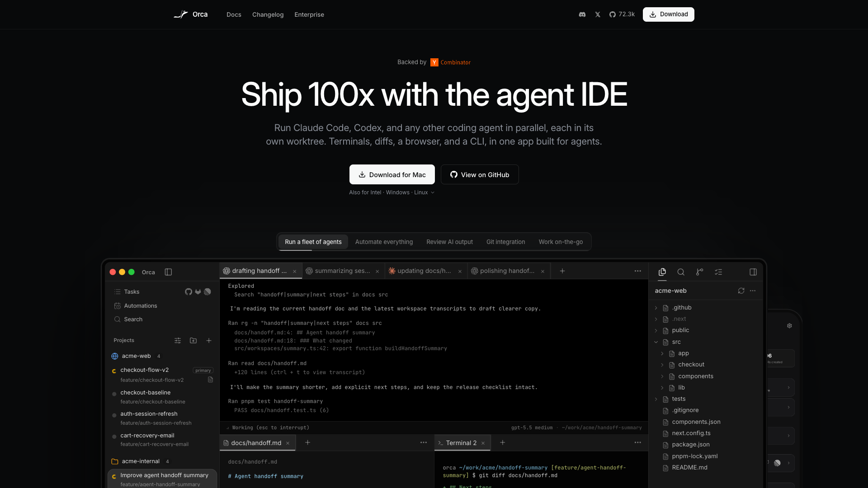Open the Discord icon in header

pyautogui.click(x=582, y=14)
